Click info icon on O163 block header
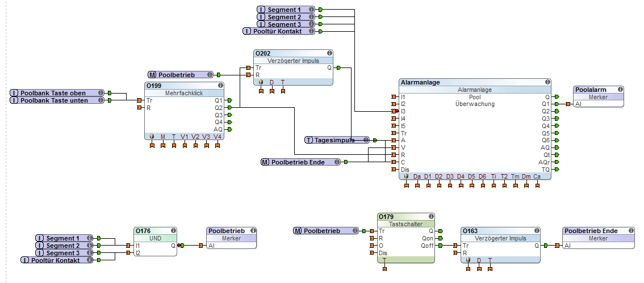Viewport: 644px width, 283px height. 536,231
